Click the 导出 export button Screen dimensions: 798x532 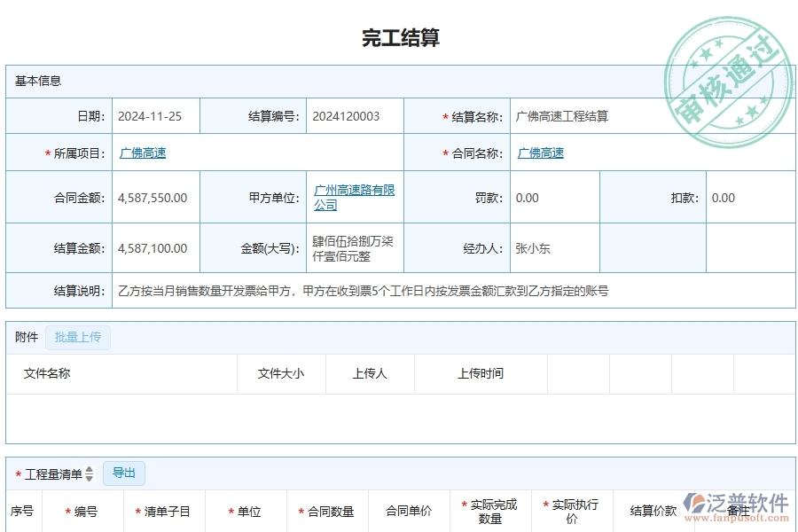(x=124, y=473)
